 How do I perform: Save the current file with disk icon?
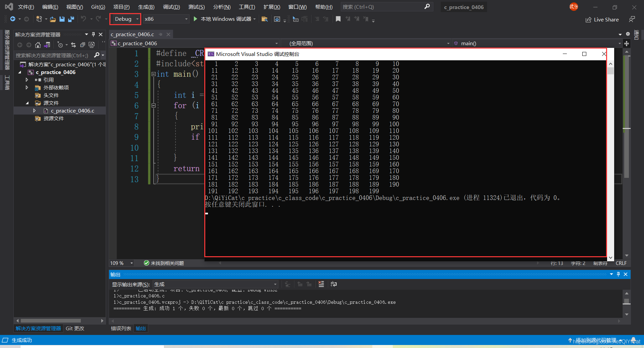point(62,19)
